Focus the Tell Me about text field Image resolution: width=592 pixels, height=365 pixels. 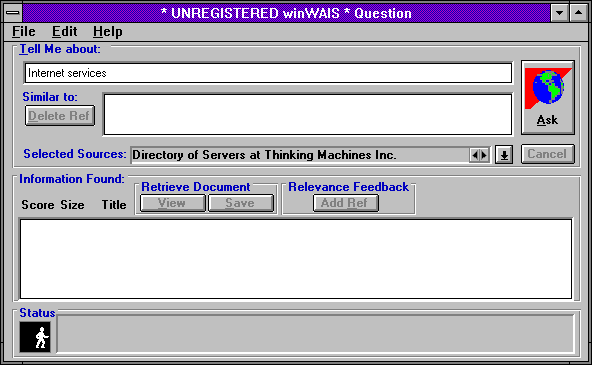(268, 73)
